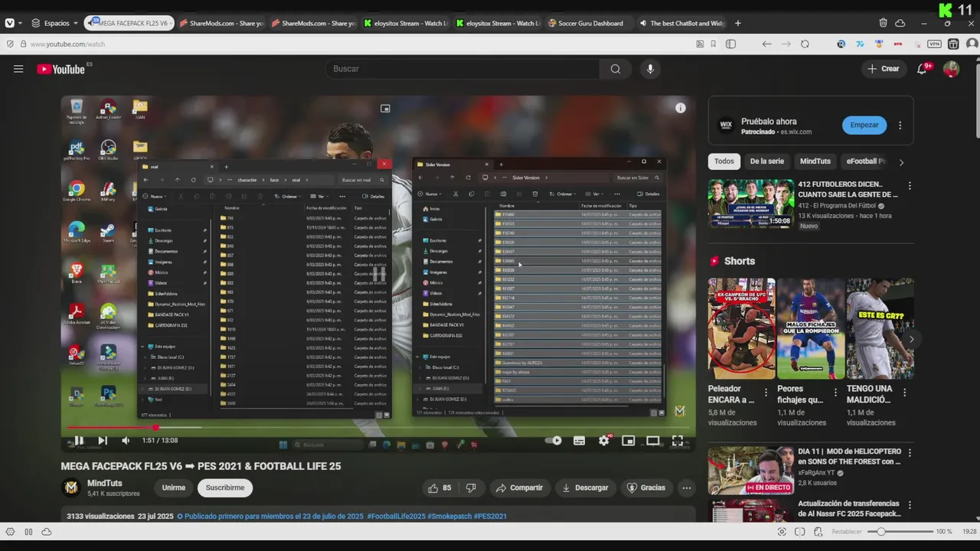Switch the player to theater mode
The height and width of the screenshot is (551, 980).
point(653,440)
